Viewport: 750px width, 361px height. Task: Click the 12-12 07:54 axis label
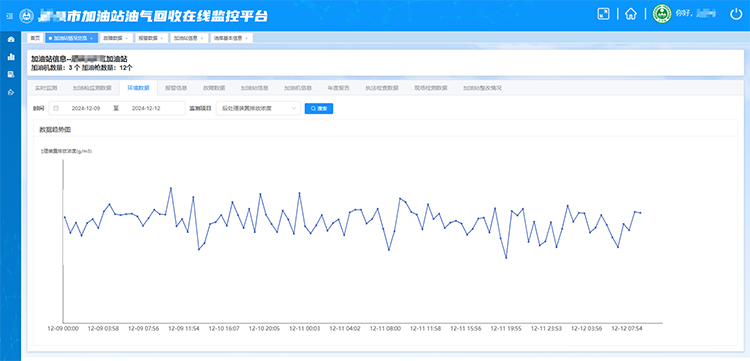coord(627,329)
